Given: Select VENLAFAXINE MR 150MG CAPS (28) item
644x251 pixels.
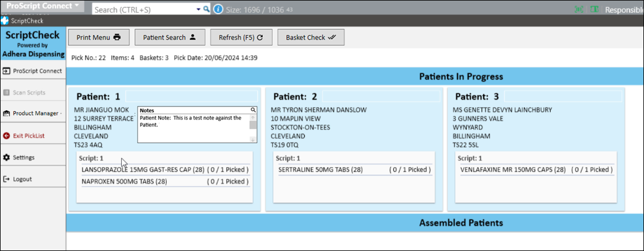Looking at the screenshot, I should (x=537, y=169).
